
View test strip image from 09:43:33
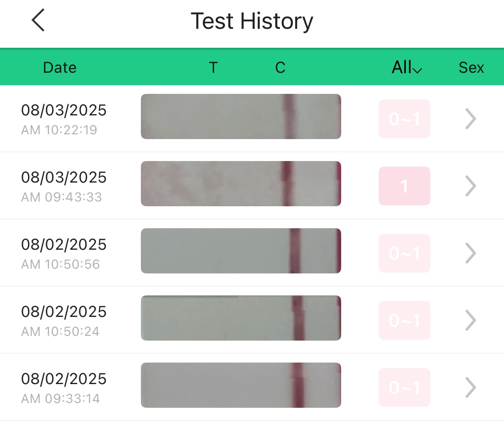click(241, 184)
